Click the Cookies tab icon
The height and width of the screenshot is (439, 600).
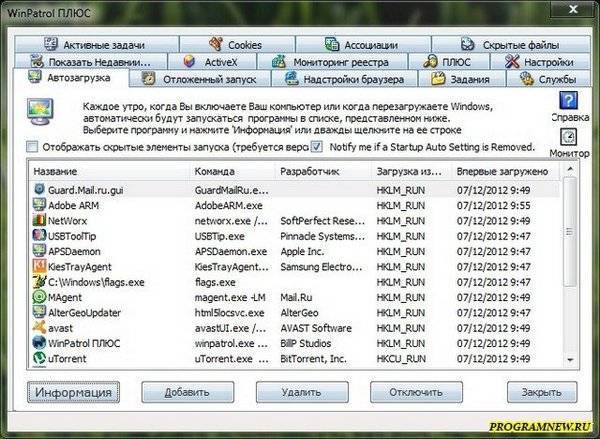point(216,44)
